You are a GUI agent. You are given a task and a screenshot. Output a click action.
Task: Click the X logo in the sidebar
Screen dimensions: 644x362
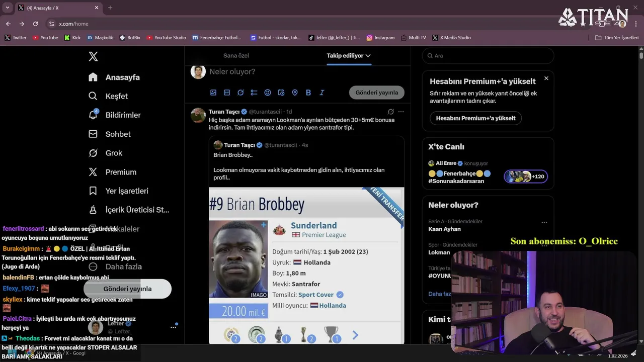click(x=93, y=56)
